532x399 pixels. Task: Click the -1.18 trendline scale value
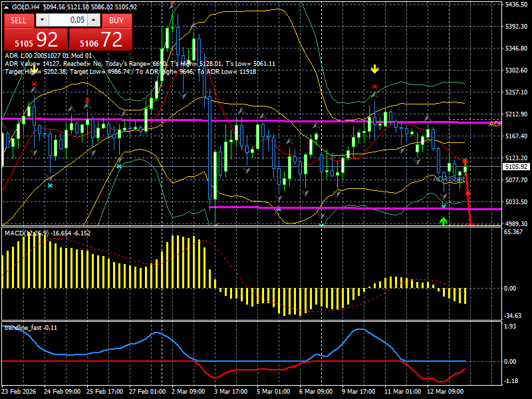pos(511,381)
